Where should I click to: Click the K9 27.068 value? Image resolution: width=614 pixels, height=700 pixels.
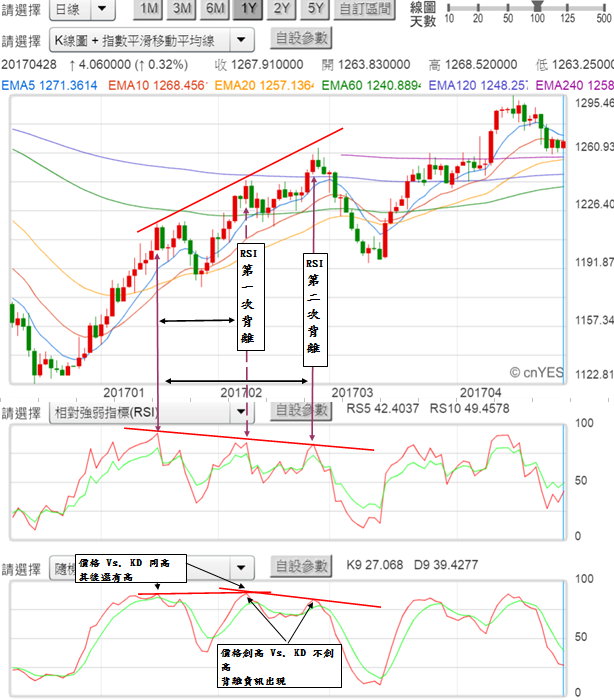[375, 565]
